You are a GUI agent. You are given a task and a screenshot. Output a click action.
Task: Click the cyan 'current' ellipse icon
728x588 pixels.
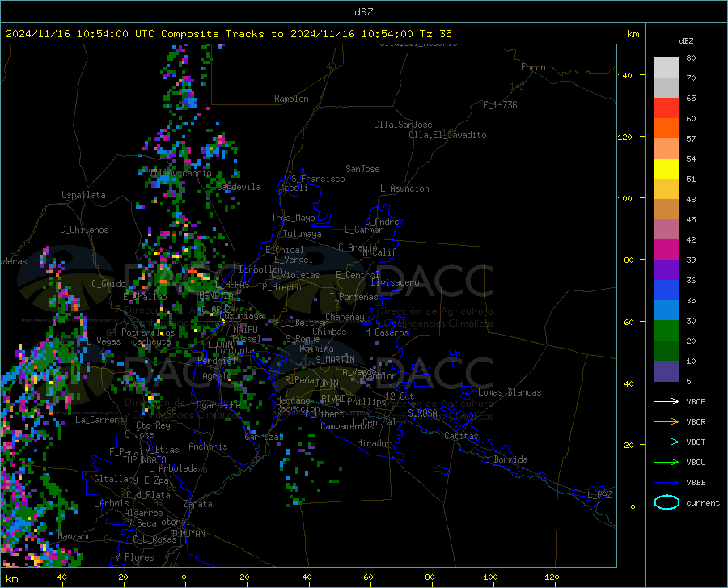[667, 502]
